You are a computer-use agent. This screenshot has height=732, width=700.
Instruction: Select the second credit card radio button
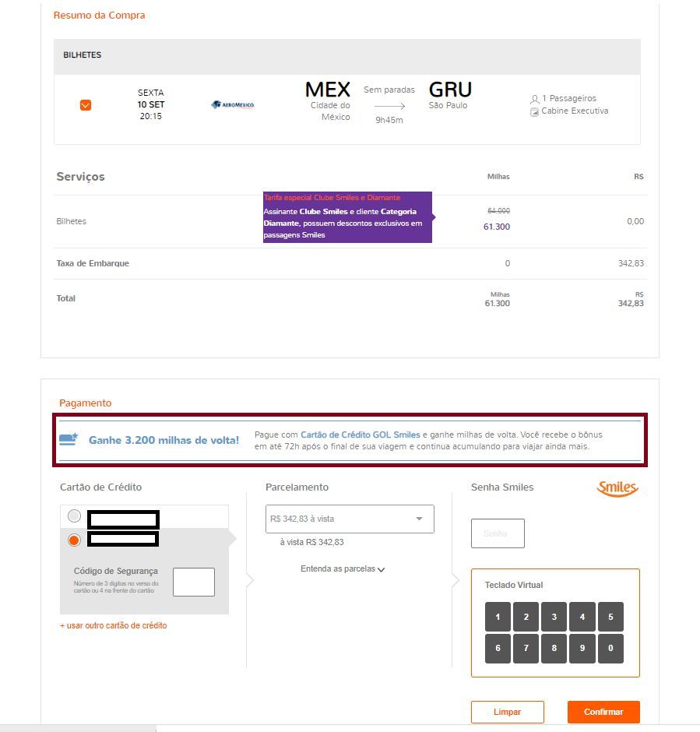click(74, 540)
